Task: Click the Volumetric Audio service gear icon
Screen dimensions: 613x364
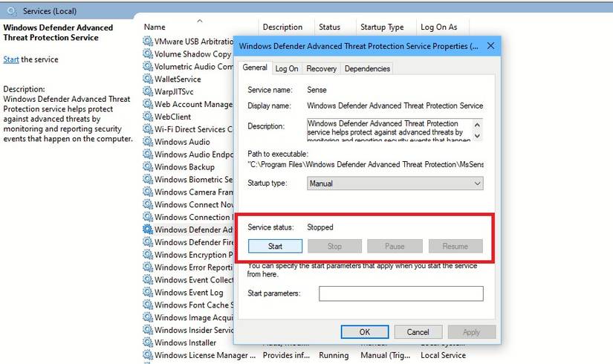Action: tap(148, 66)
